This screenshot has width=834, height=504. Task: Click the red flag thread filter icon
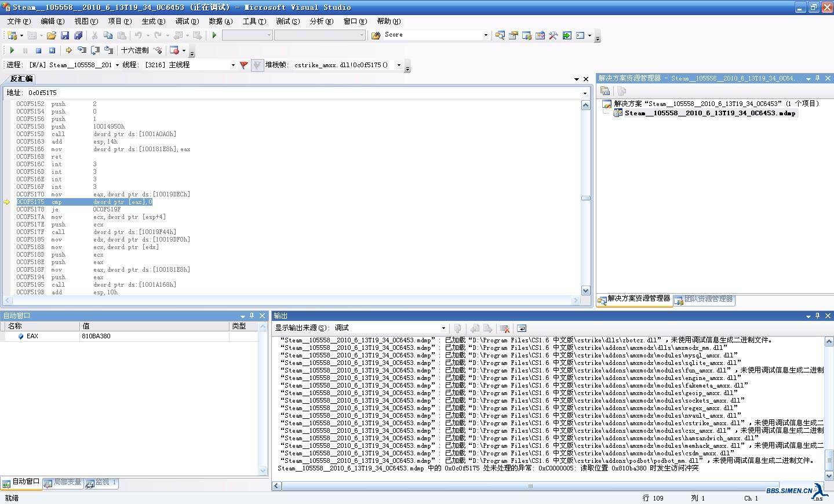click(x=243, y=65)
